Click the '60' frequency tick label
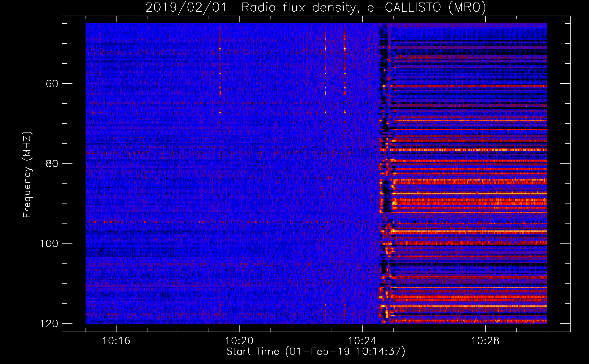Viewport: 589px width, 364px height. click(52, 84)
